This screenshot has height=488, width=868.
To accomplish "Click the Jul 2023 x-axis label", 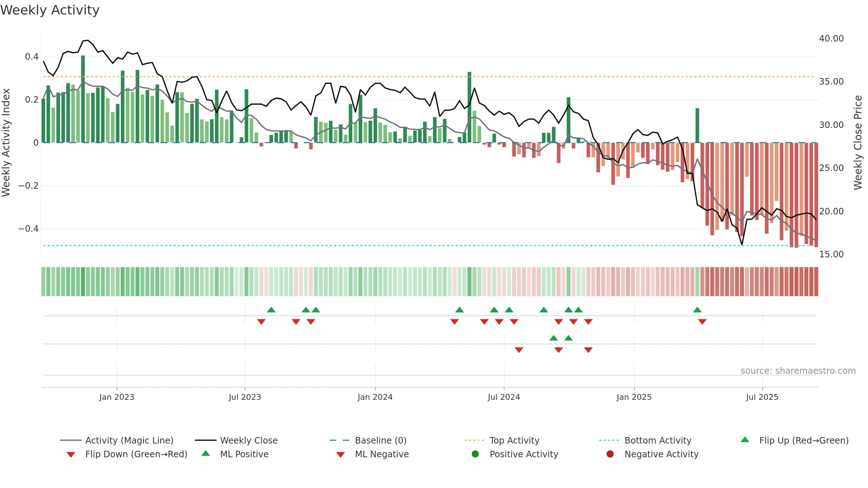I will tap(245, 397).
